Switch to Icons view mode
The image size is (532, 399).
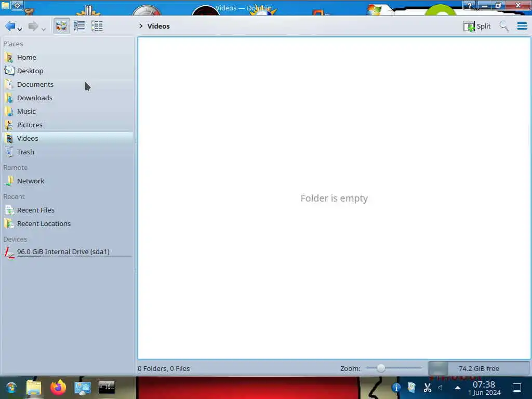(x=61, y=26)
